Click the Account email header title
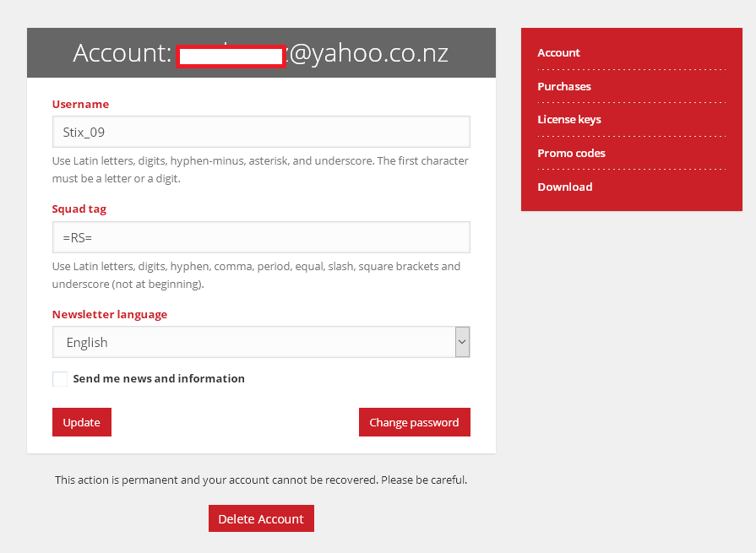The width and height of the screenshot is (756, 553). pyautogui.click(x=261, y=53)
